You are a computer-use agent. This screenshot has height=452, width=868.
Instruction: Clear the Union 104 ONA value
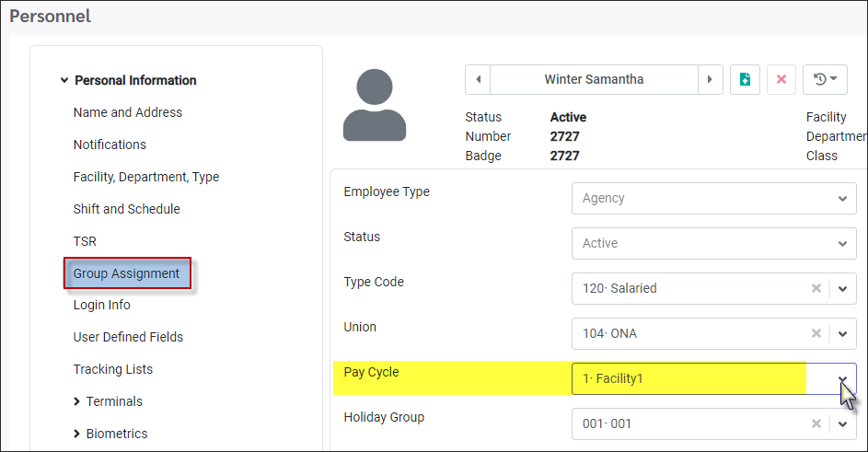coord(816,333)
